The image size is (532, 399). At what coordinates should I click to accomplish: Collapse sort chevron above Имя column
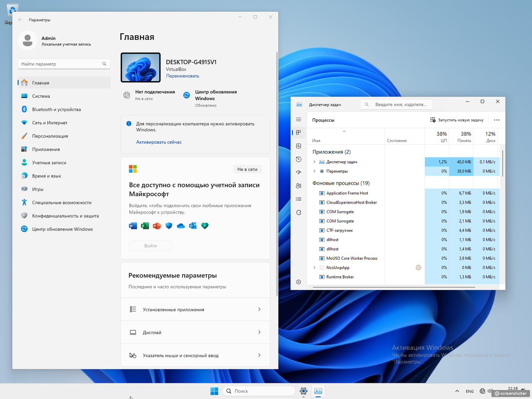coord(344,131)
